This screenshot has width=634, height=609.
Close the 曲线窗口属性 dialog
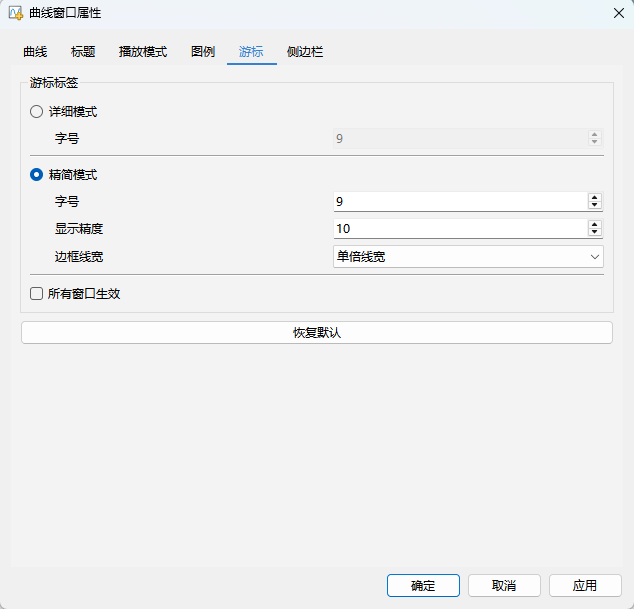click(617, 13)
